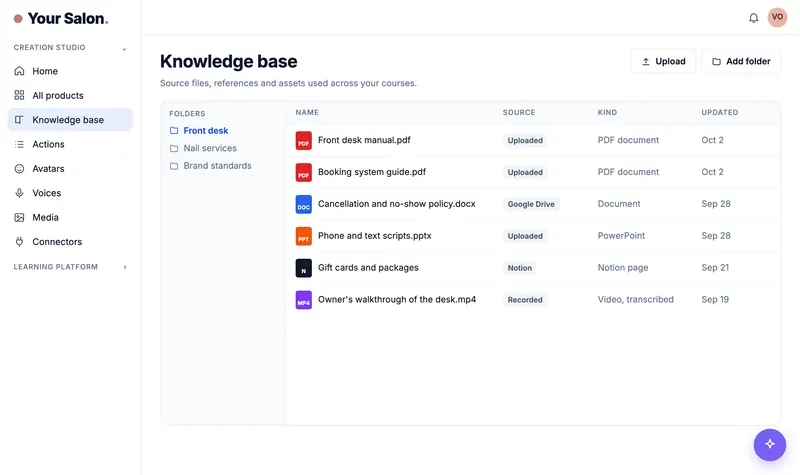Image resolution: width=800 pixels, height=475 pixels.
Task: Click the Connectors plug icon
Action: click(x=19, y=242)
